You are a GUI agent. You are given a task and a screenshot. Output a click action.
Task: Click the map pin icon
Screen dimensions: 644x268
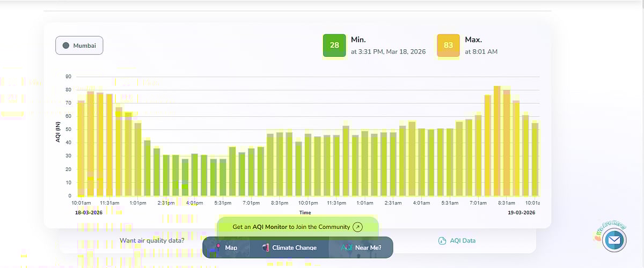pyautogui.click(x=217, y=248)
